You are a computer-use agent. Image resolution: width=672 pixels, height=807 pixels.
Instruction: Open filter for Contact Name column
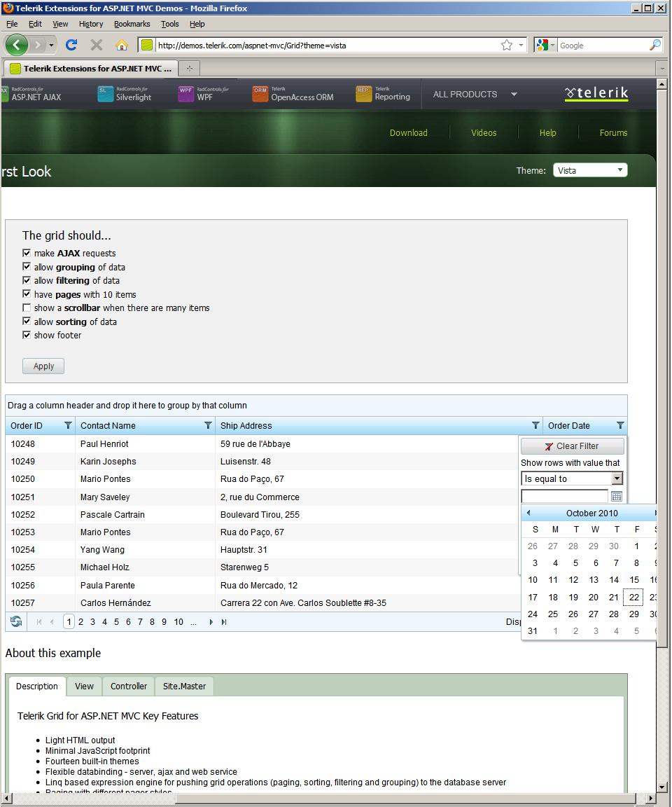(x=208, y=425)
